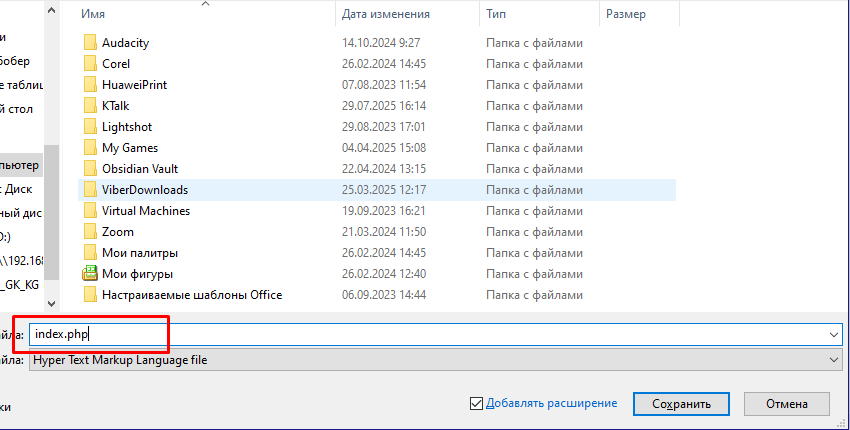Click the Virtual Machines folder icon
The image size is (850, 430).
(90, 211)
